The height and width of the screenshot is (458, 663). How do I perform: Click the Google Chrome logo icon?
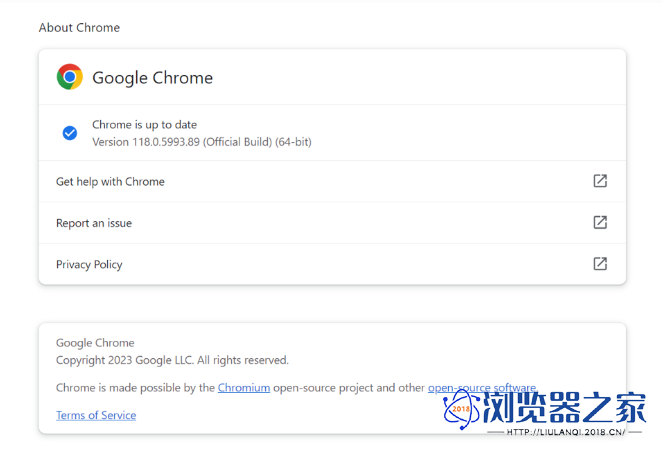tap(70, 77)
